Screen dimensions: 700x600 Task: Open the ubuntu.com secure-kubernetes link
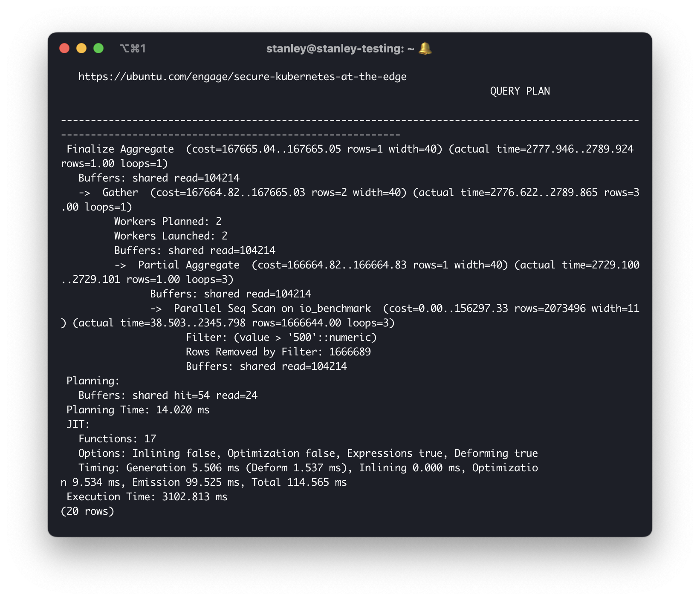242,77
